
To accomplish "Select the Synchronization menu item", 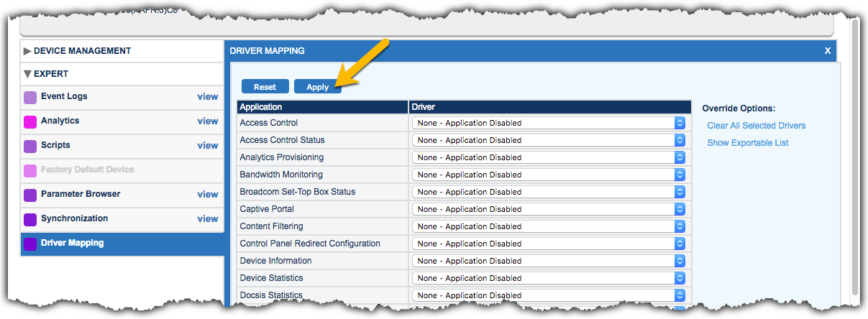I will pyautogui.click(x=74, y=218).
